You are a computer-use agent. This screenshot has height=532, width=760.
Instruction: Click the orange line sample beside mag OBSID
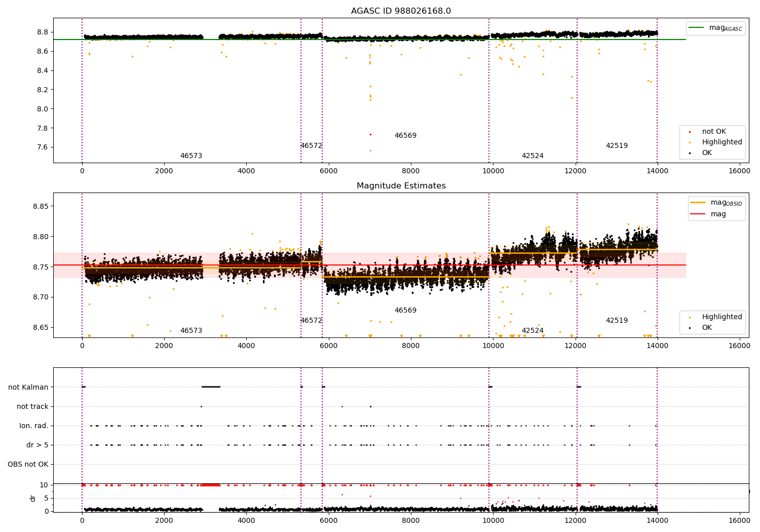[698, 203]
